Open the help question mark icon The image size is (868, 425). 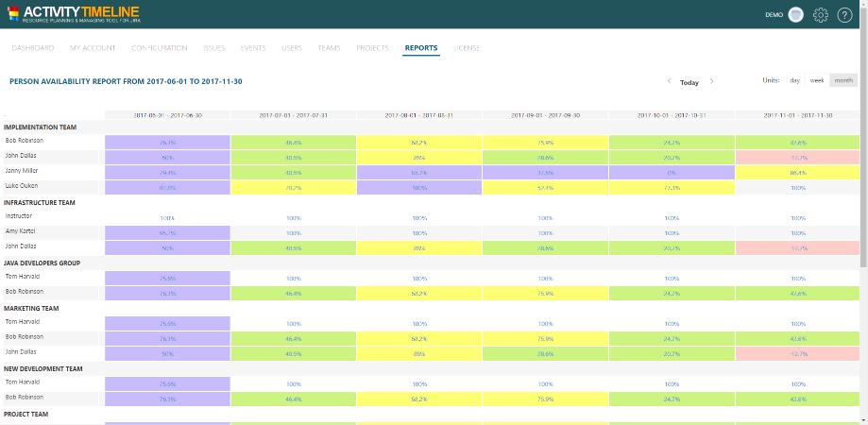coord(844,15)
